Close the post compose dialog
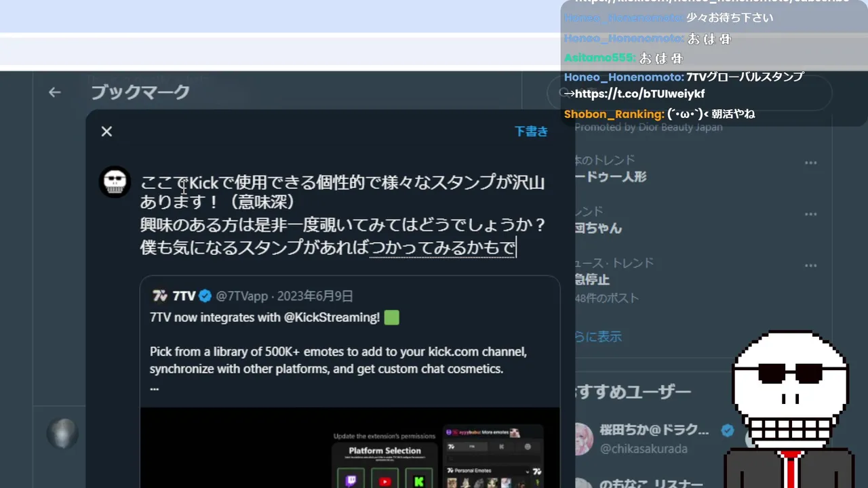868x488 pixels. tap(106, 131)
